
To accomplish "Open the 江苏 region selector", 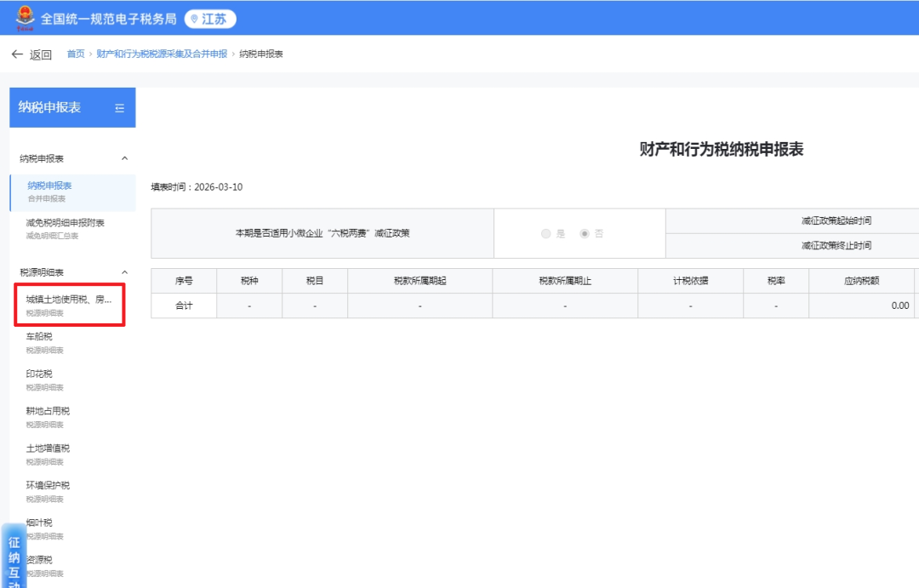I will pos(210,20).
